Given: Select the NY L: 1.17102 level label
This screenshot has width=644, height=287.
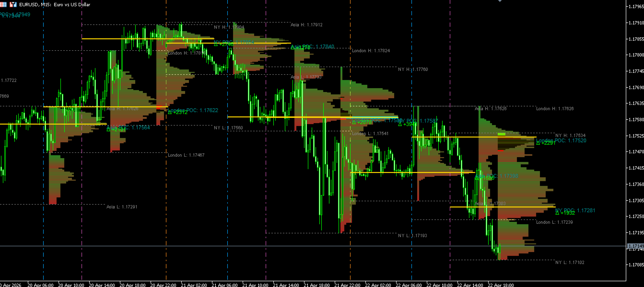Looking at the screenshot, I should pyautogui.click(x=570, y=263).
